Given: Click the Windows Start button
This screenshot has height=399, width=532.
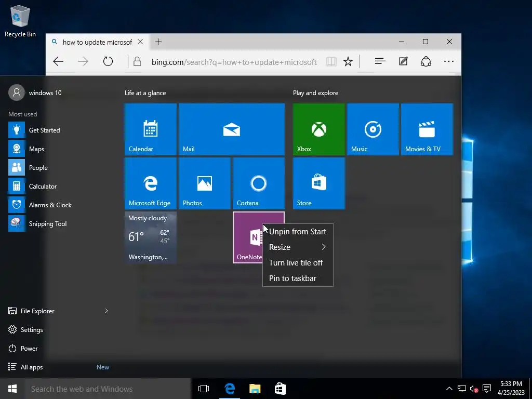Looking at the screenshot, I should click(x=12, y=389).
